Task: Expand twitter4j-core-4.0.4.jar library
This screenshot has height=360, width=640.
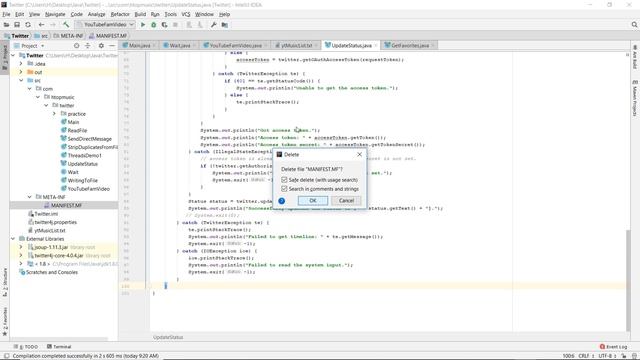Action: [21, 255]
